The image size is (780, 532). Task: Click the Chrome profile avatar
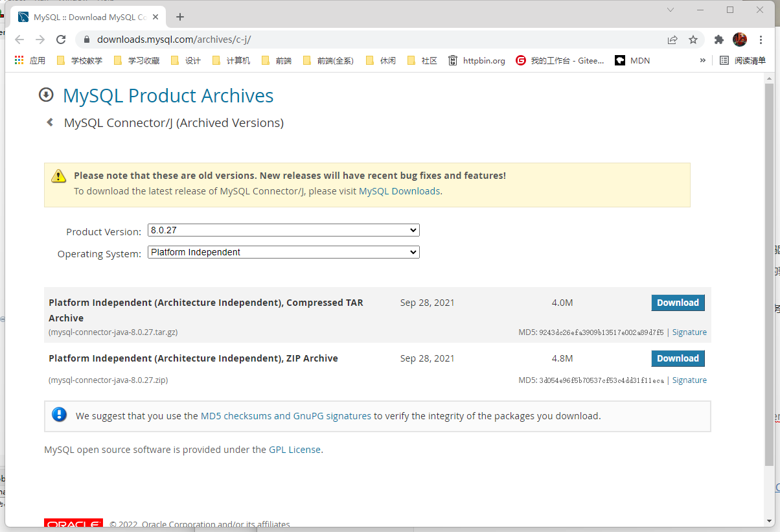(739, 39)
